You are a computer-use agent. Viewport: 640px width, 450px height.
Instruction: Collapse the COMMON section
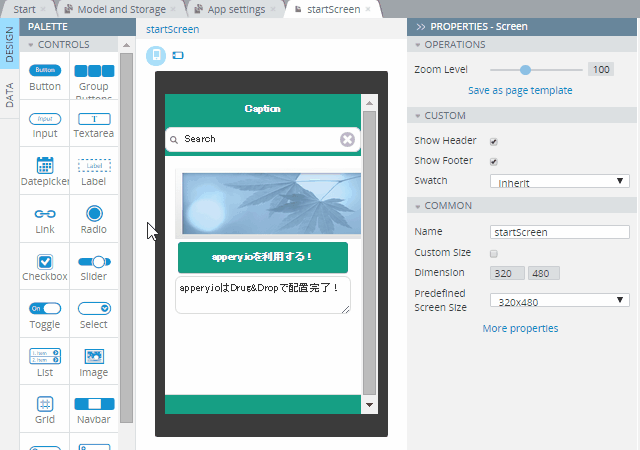[x=418, y=206]
